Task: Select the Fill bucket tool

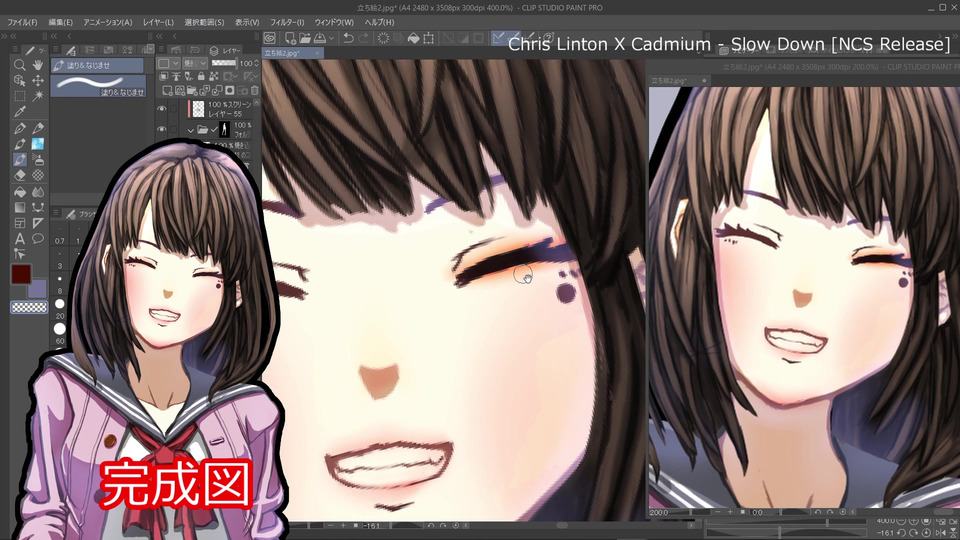Action: (x=20, y=192)
